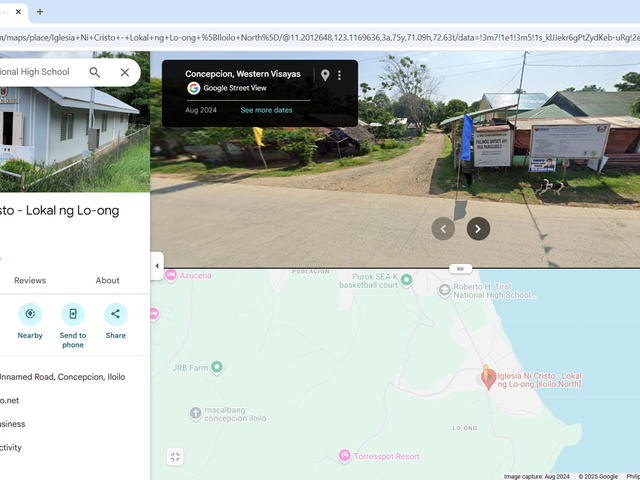Screen dimensions: 640x480
Task: Move Street View backward with left arrow
Action: (x=443, y=229)
